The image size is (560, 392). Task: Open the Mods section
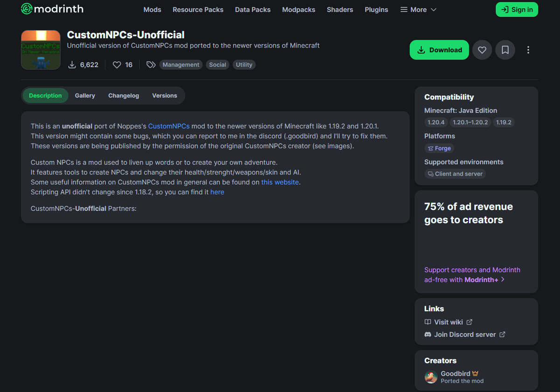(x=152, y=9)
